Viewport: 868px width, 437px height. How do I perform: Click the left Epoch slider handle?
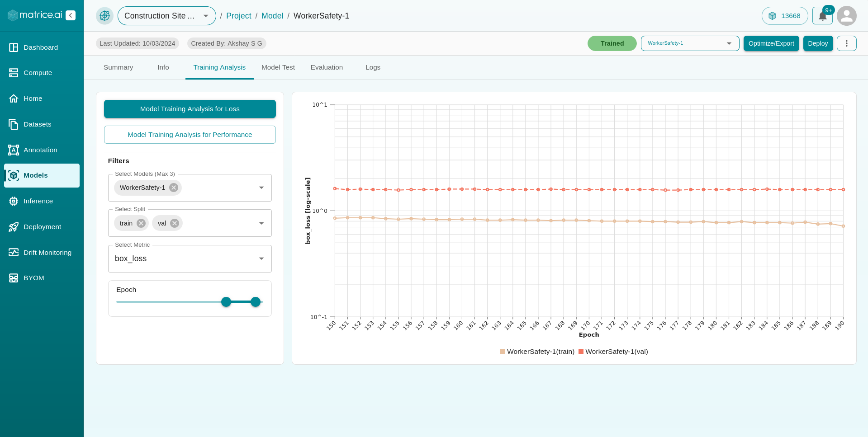point(226,302)
